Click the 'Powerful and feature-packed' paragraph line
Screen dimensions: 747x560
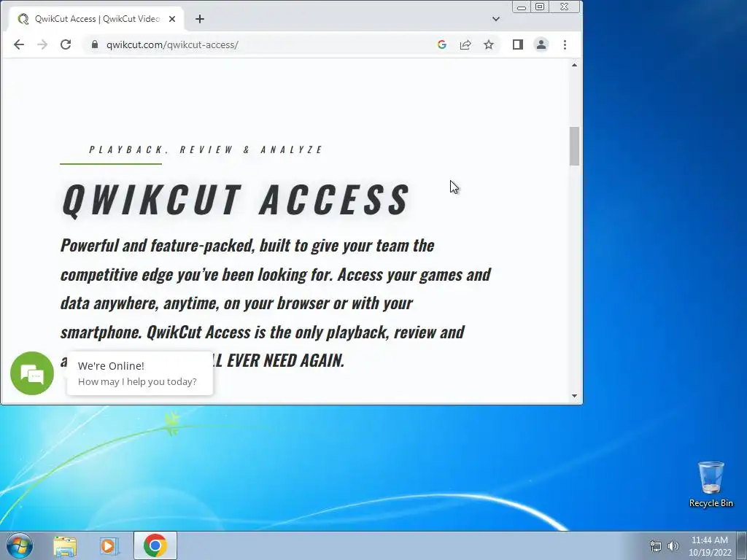pos(247,246)
